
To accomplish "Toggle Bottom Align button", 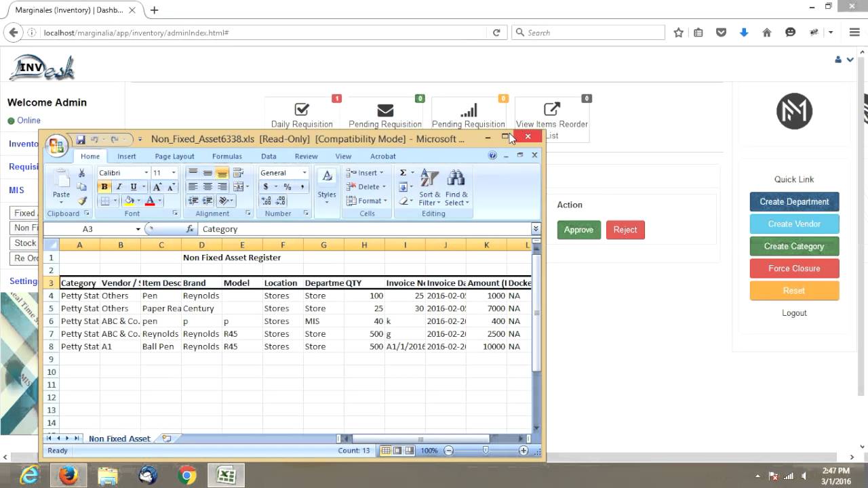I will [222, 173].
